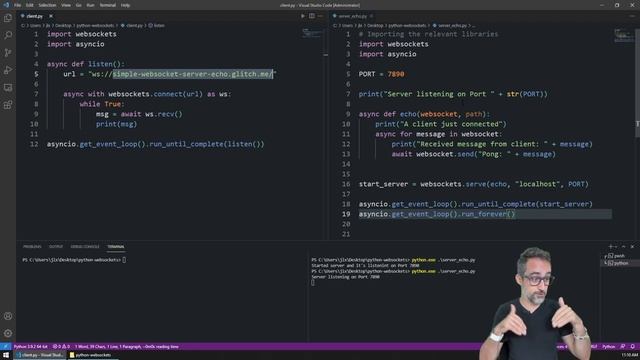Click client.py in left breadcrumb
The height and width of the screenshot is (360, 640).
pyautogui.click(x=134, y=25)
